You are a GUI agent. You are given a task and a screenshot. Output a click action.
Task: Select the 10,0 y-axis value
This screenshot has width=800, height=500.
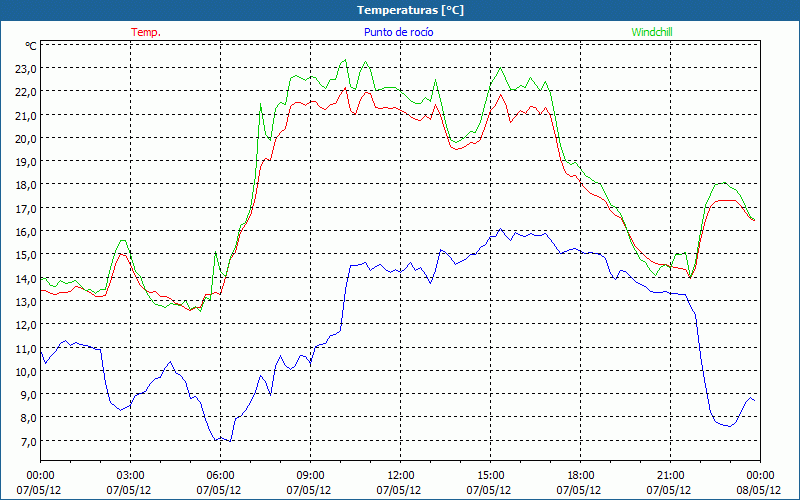click(x=26, y=371)
